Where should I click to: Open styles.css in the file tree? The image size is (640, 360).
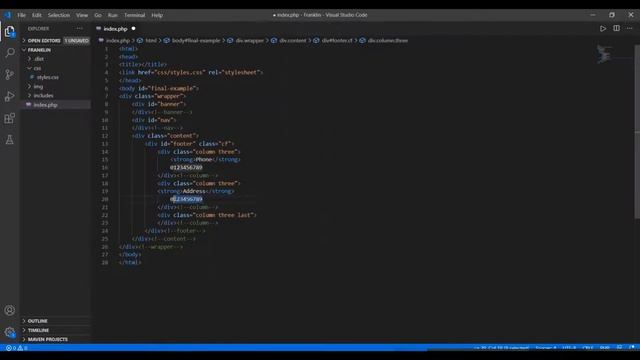(48, 77)
